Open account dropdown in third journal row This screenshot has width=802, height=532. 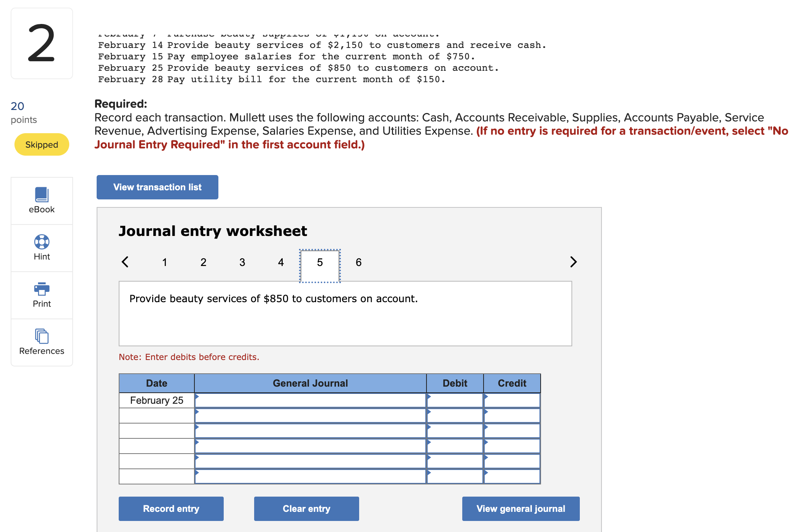(x=310, y=431)
